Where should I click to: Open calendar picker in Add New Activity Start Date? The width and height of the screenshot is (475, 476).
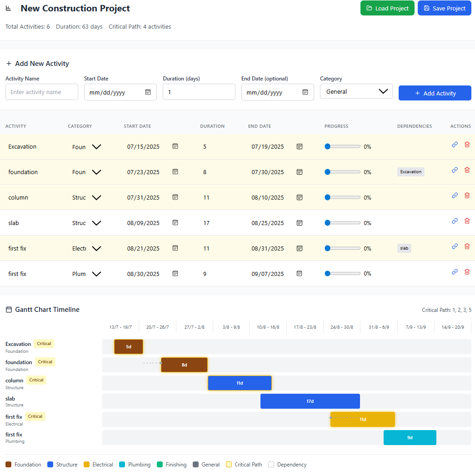(148, 92)
